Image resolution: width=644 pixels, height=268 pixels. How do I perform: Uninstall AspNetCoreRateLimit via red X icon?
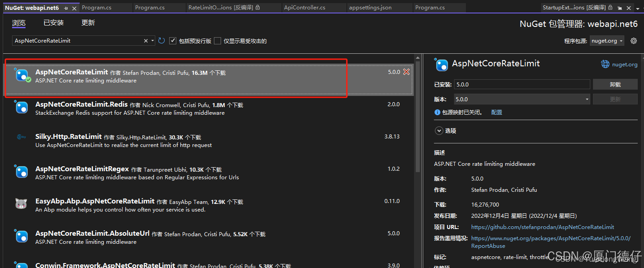(x=406, y=72)
